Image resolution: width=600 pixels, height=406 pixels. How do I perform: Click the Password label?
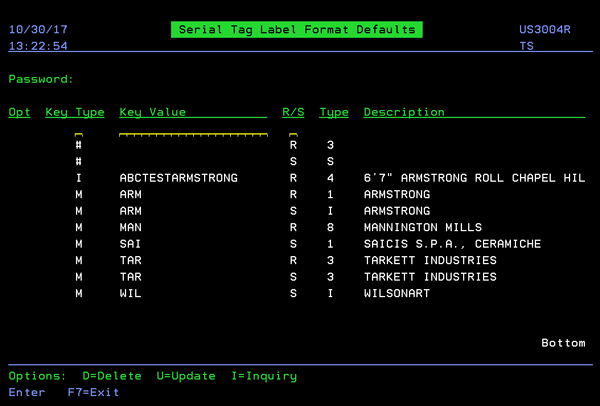[41, 79]
